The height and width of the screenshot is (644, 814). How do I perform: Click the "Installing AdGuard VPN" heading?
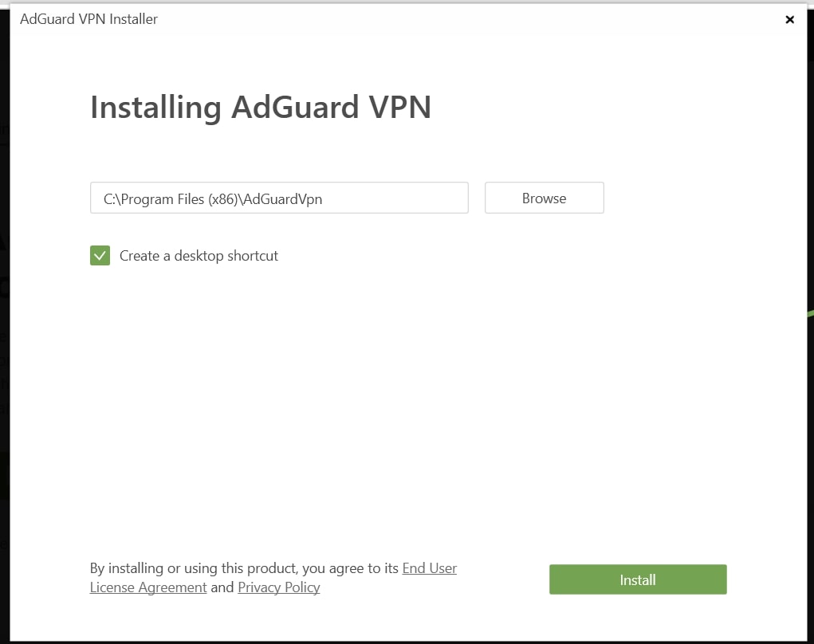(260, 107)
